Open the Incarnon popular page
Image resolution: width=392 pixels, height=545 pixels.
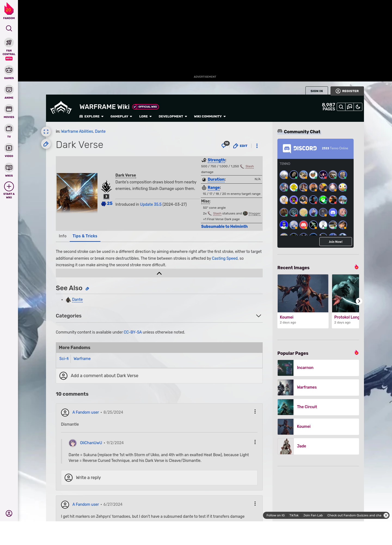tap(318, 368)
